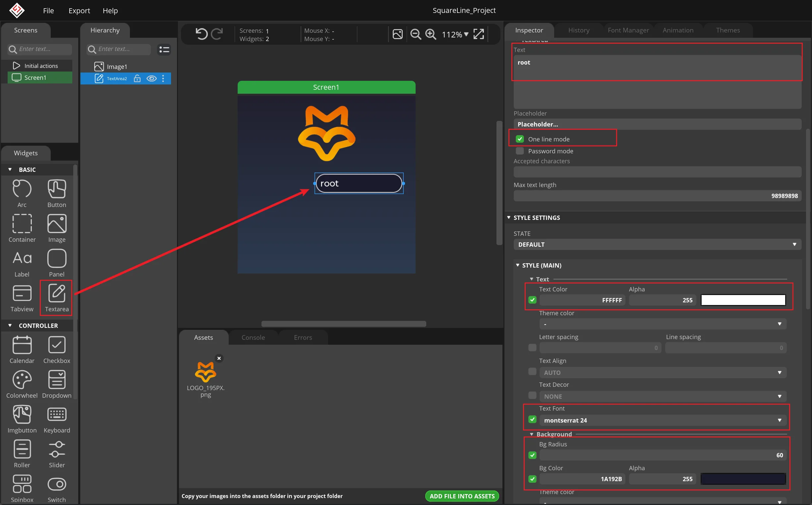Open the Help menu
812x505 pixels.
[110, 11]
